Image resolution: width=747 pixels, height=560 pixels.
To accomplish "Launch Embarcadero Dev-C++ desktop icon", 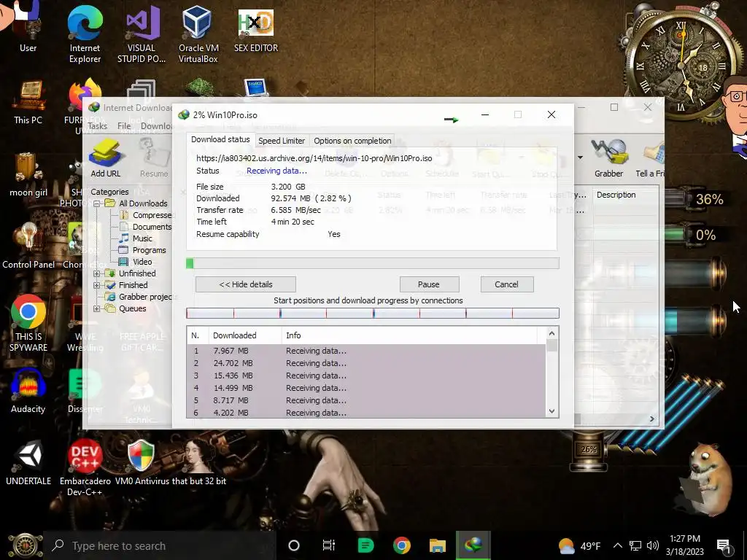I will pyautogui.click(x=85, y=467).
